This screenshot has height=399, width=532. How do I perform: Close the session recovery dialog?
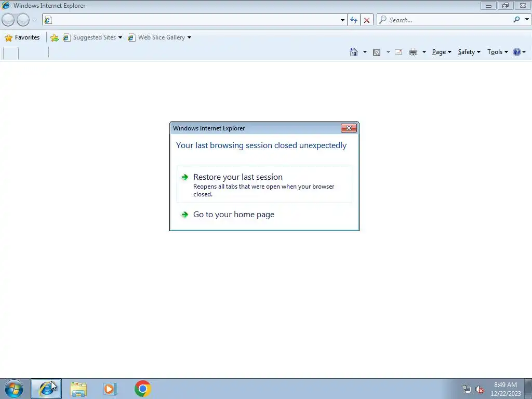coord(349,128)
